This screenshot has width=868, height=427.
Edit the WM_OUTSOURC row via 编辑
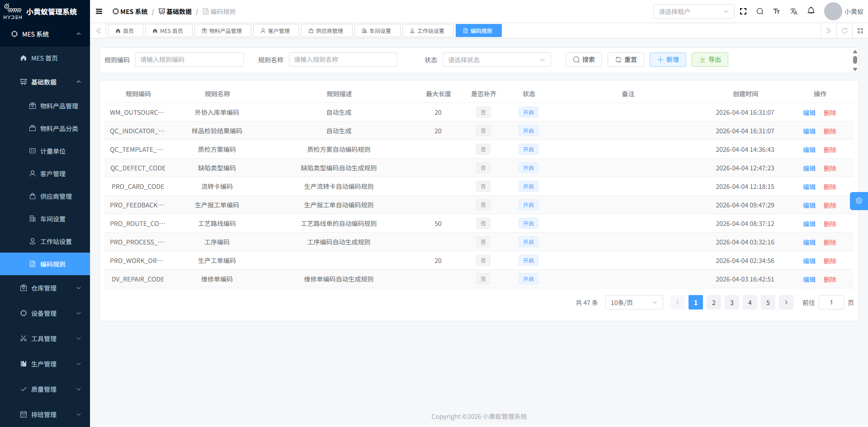point(809,113)
